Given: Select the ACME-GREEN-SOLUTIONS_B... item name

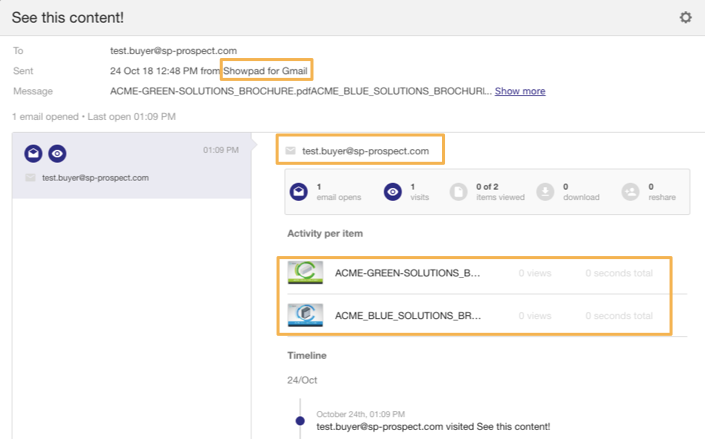Looking at the screenshot, I should pyautogui.click(x=407, y=273).
